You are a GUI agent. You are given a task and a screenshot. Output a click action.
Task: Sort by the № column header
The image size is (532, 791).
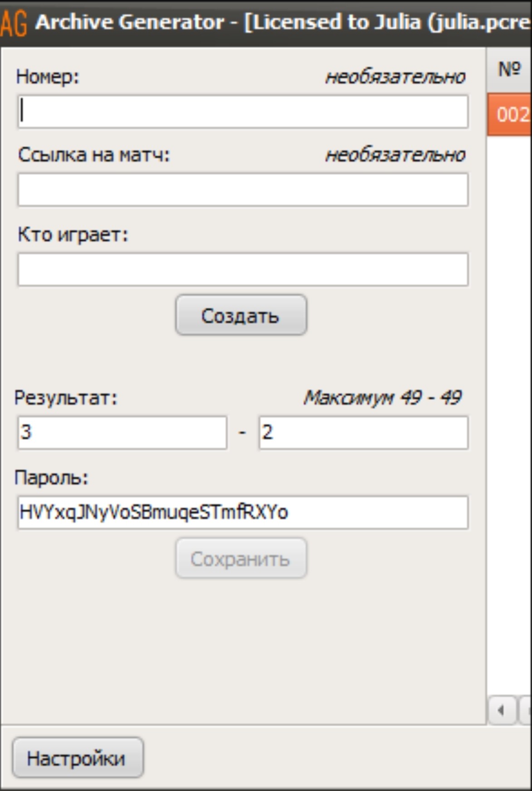pos(509,69)
